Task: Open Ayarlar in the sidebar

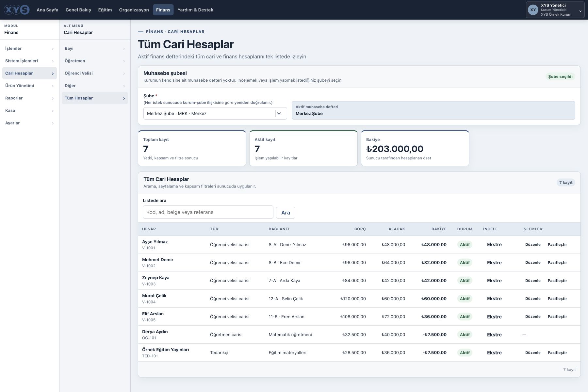Action: 29,123
